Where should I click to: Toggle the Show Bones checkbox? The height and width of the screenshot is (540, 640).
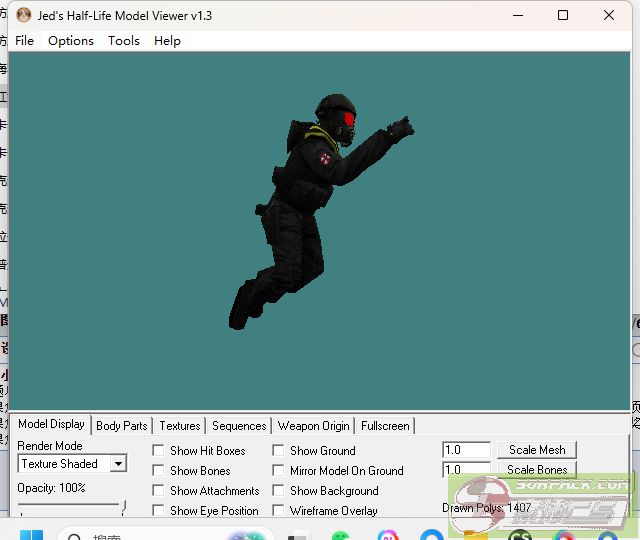point(158,471)
